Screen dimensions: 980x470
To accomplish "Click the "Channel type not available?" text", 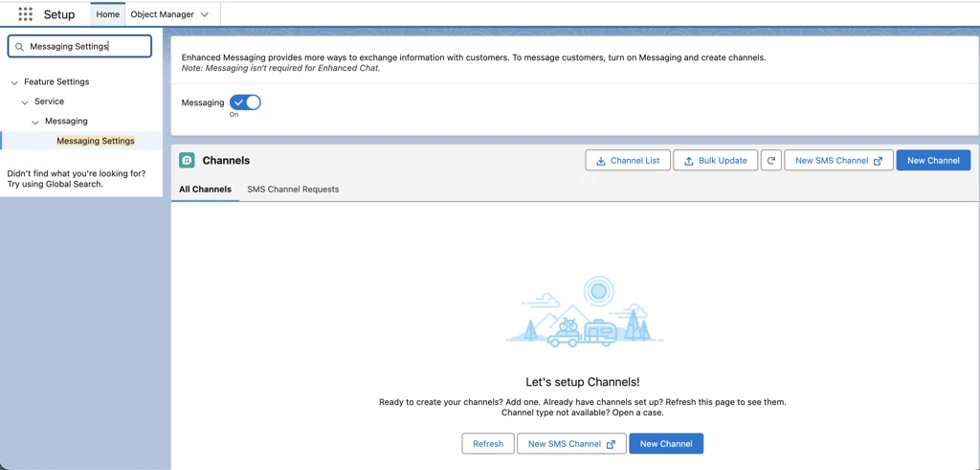I will click(554, 414).
